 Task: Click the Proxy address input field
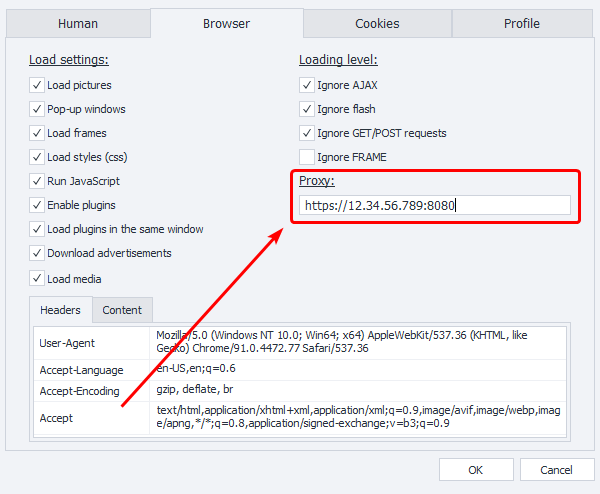tap(434, 206)
